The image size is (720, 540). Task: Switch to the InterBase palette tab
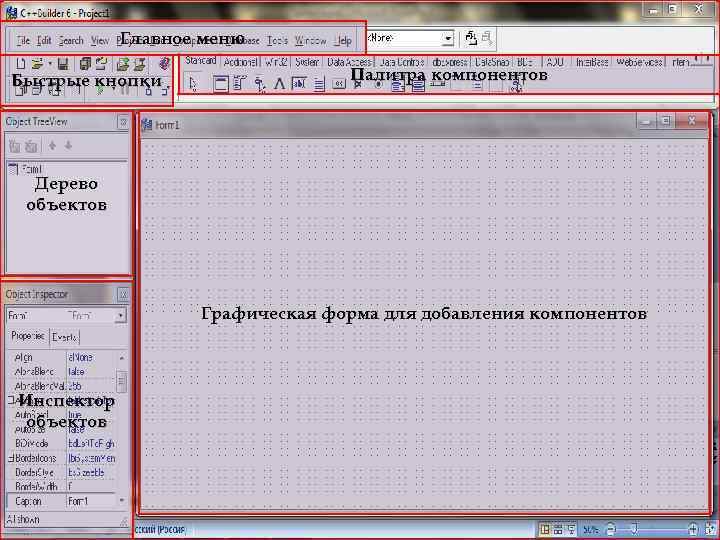pyautogui.click(x=592, y=62)
